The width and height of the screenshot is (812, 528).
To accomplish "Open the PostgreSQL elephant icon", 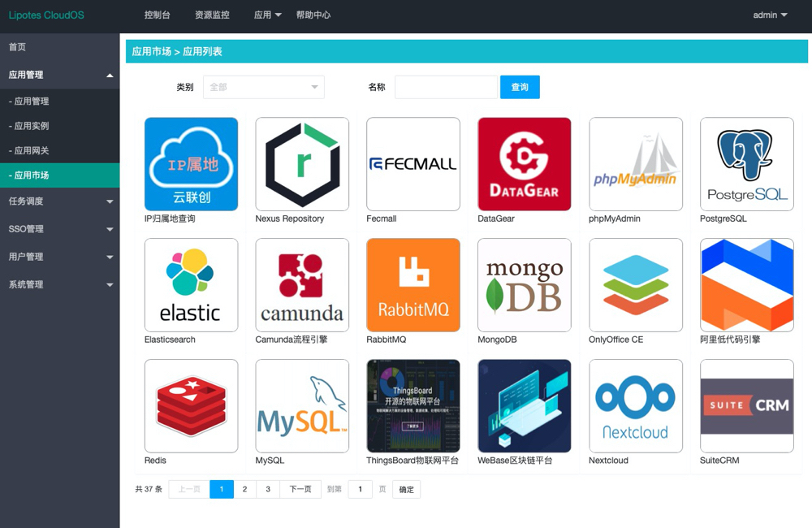I will [x=747, y=164].
